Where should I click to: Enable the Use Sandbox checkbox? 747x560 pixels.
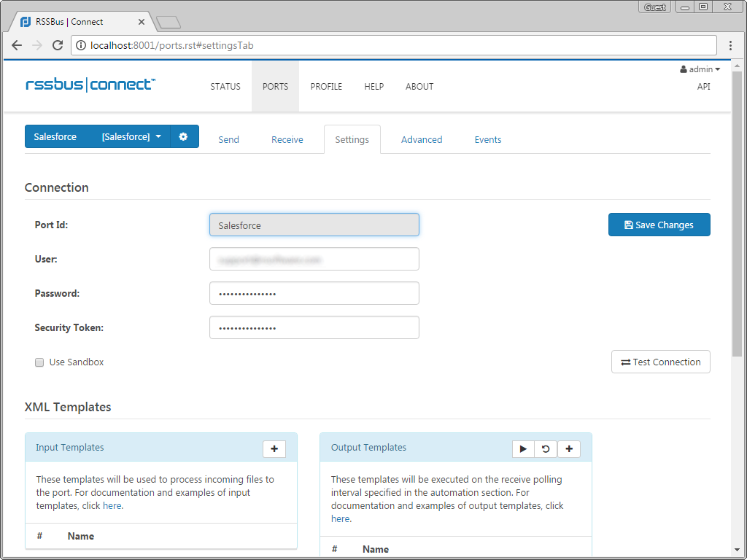tap(39, 362)
